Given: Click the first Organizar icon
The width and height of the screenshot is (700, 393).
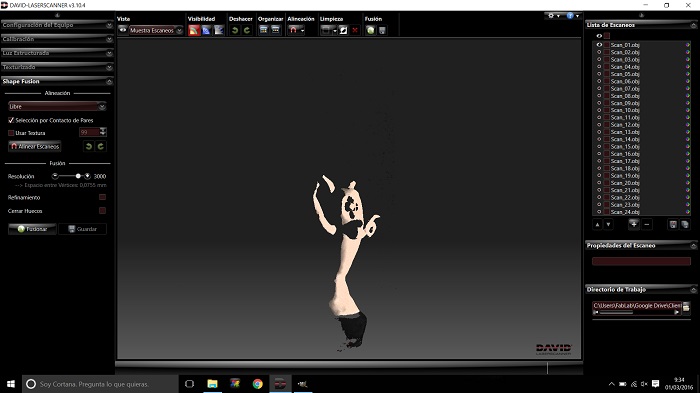Looking at the screenshot, I should [263, 30].
